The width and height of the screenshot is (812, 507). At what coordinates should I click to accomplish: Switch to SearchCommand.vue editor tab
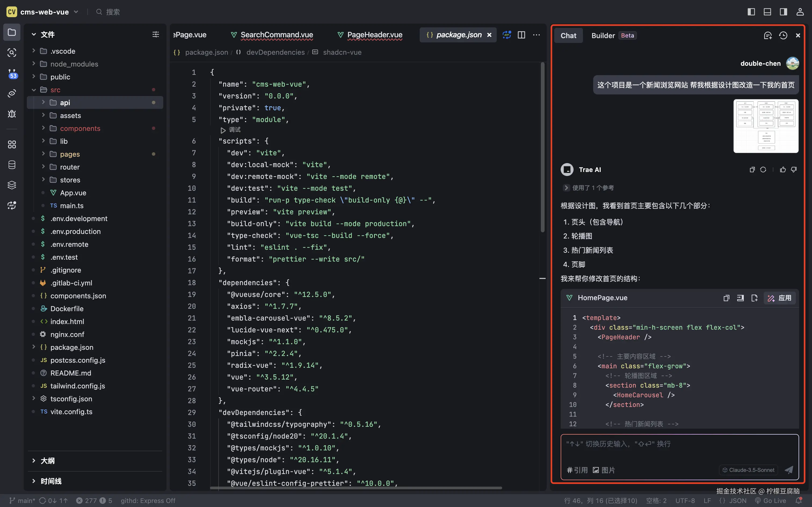click(x=277, y=35)
